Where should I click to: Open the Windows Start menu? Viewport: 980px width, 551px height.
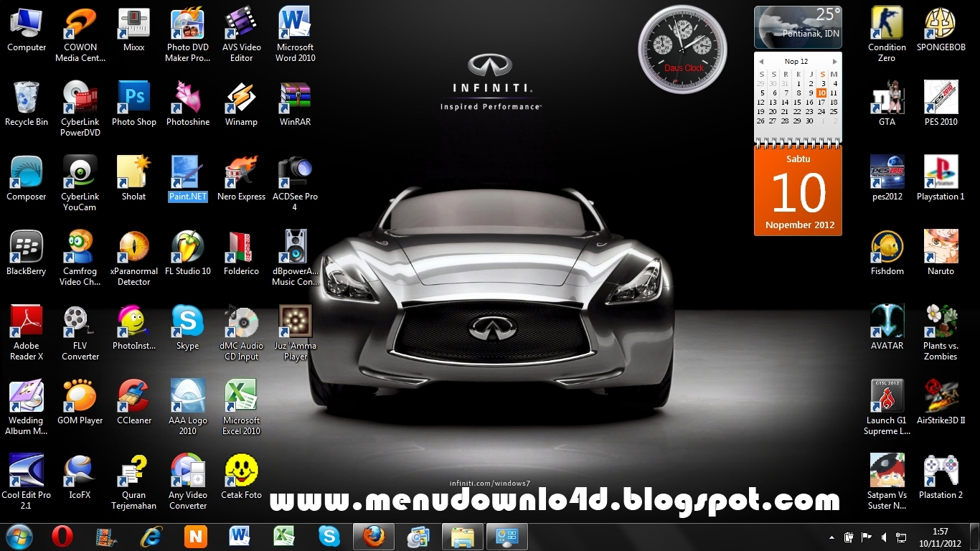pos(19,536)
